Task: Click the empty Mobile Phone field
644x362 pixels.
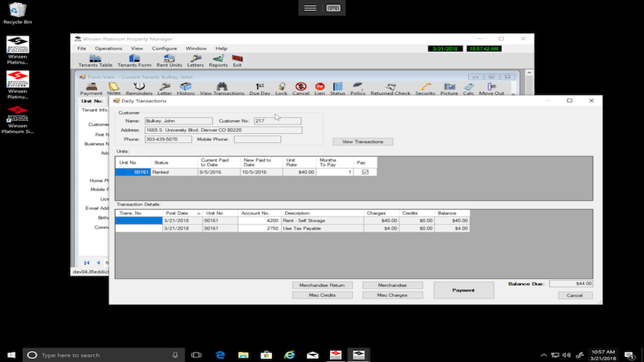Action: click(258, 139)
